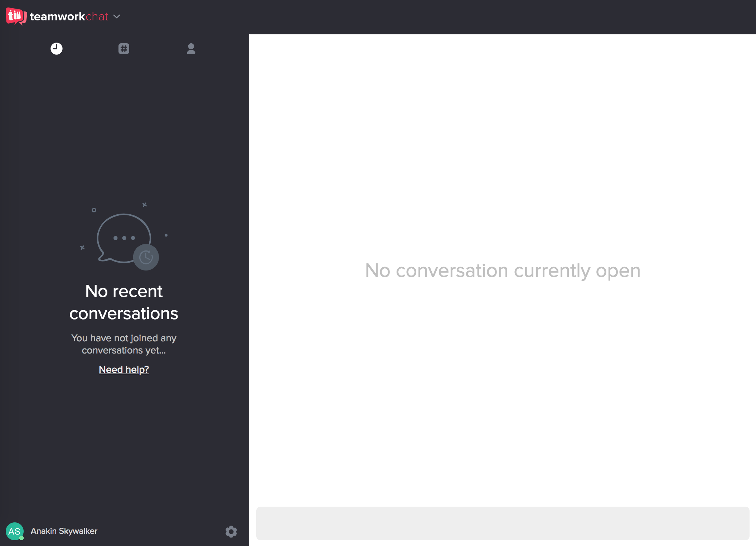Open settings with the gear icon

point(231,531)
